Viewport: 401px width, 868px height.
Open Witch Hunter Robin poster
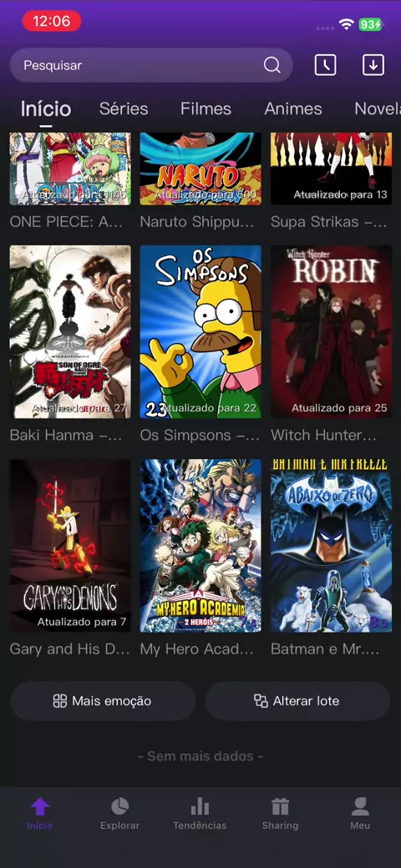(331, 332)
